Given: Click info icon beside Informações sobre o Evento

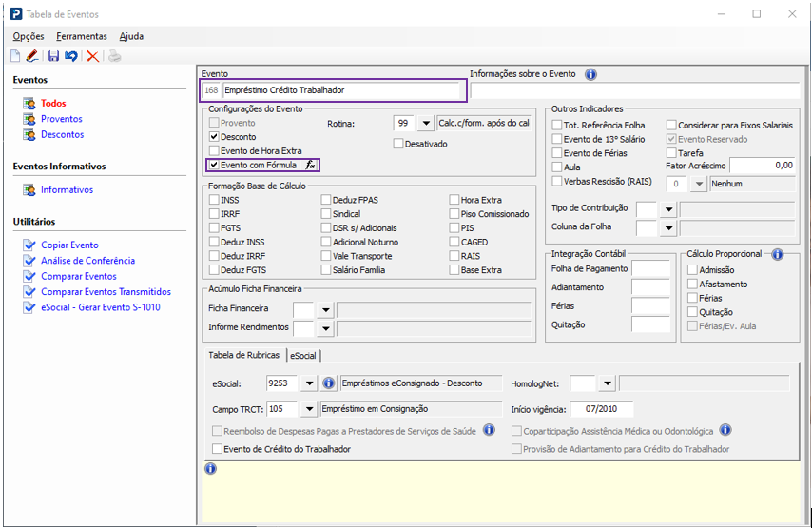Looking at the screenshot, I should [590, 74].
